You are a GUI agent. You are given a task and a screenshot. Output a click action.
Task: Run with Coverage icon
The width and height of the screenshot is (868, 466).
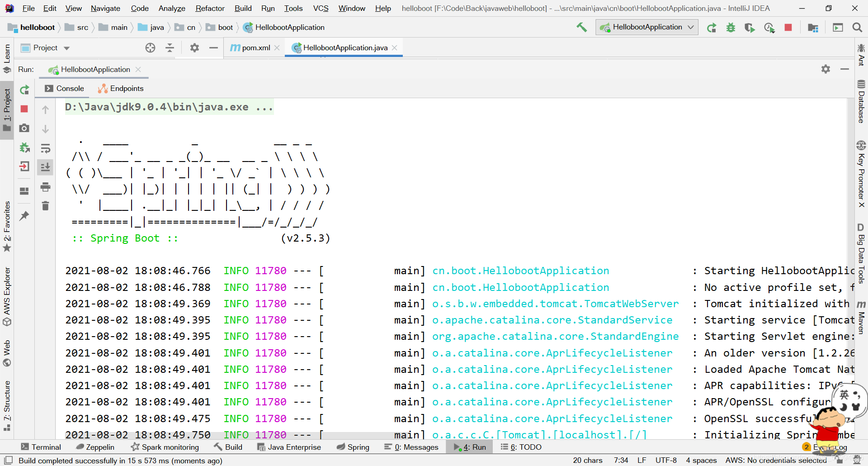(x=750, y=28)
